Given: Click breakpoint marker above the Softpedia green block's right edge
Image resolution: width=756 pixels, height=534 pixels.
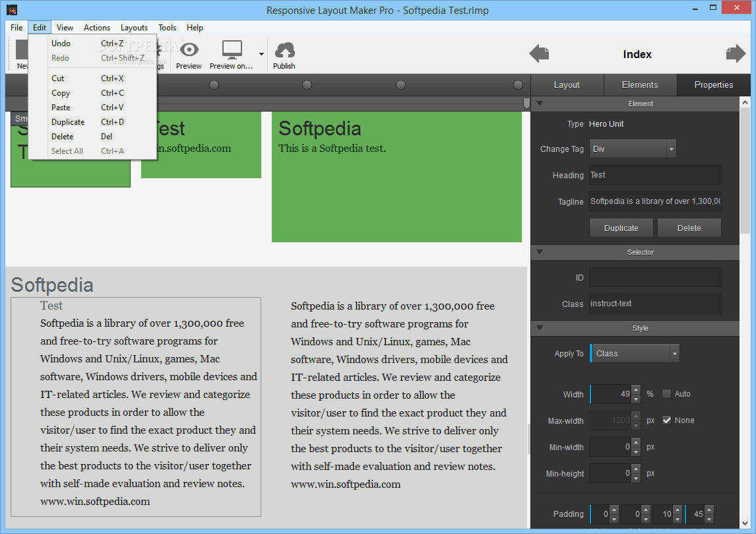Looking at the screenshot, I should click(x=519, y=85).
